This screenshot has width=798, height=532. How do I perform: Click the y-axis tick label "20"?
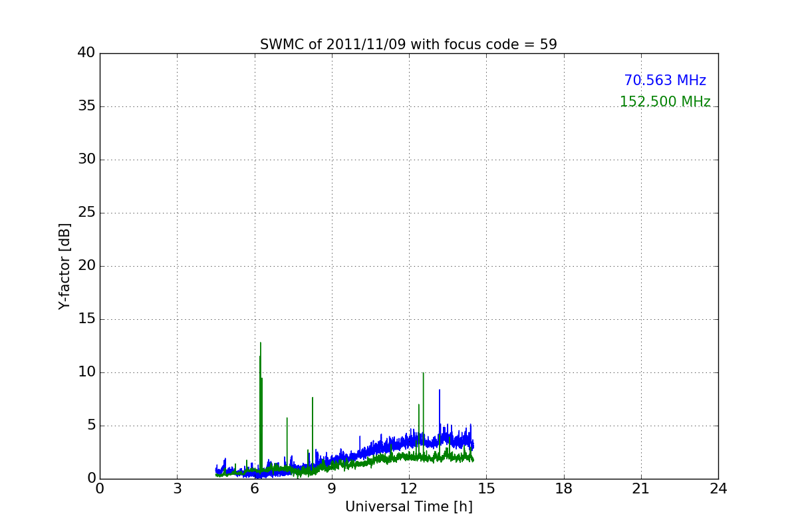[x=86, y=266]
